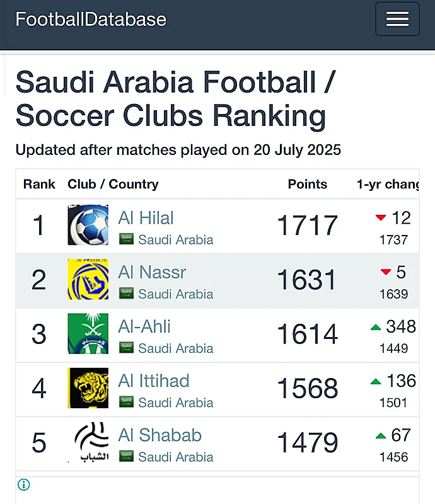435x504 pixels.
Task: Click the Al Nassr club crest
Action: 88,279
